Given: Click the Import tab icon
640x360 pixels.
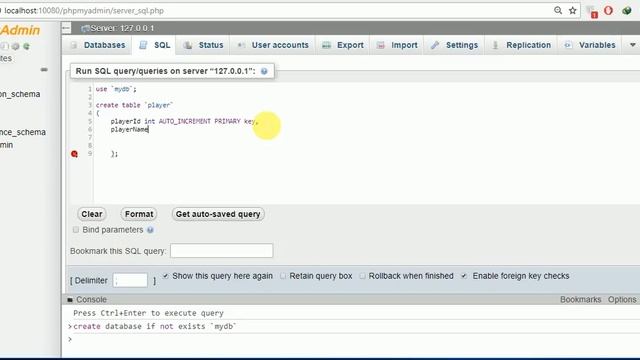Looking at the screenshot, I should (381, 45).
